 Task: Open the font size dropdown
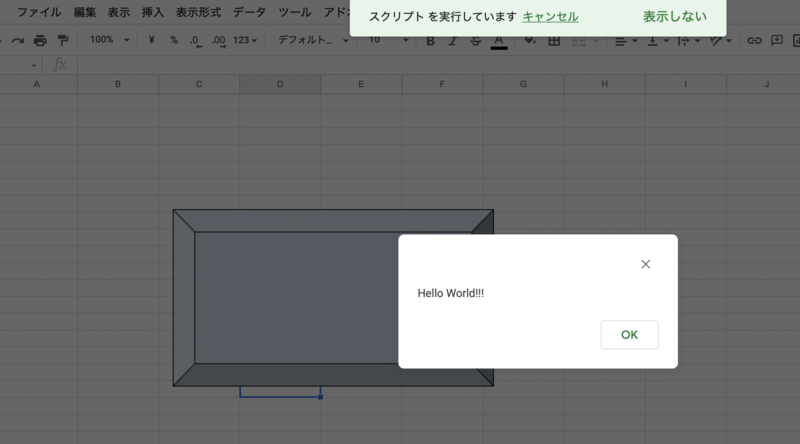[x=389, y=40]
